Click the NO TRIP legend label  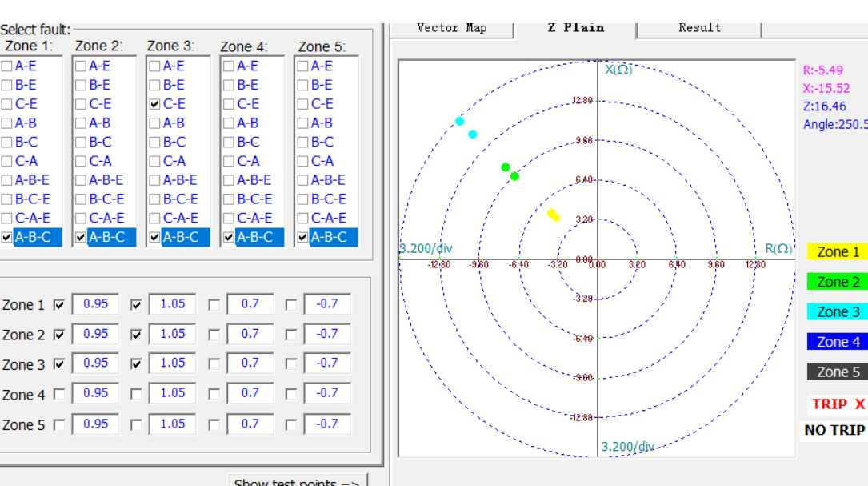tap(834, 430)
